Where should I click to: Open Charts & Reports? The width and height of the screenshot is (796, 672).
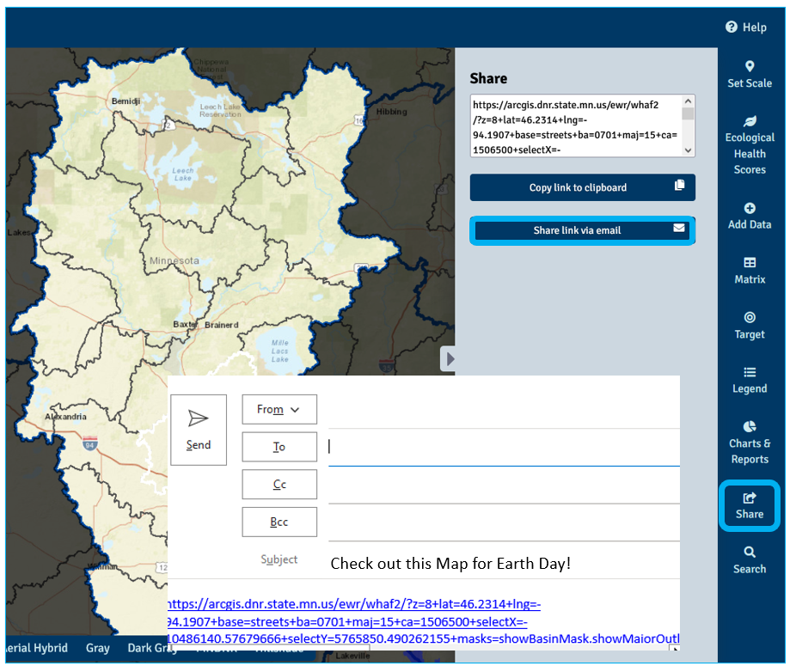pyautogui.click(x=749, y=443)
